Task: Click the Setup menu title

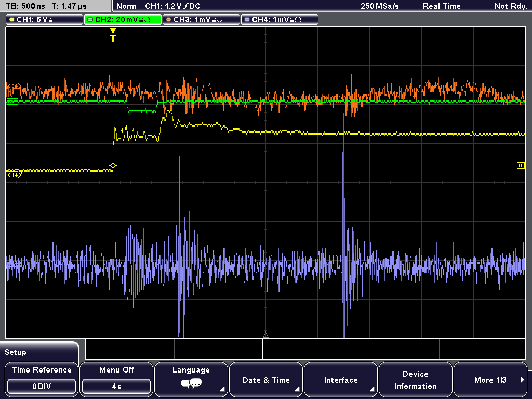Action: 15,352
